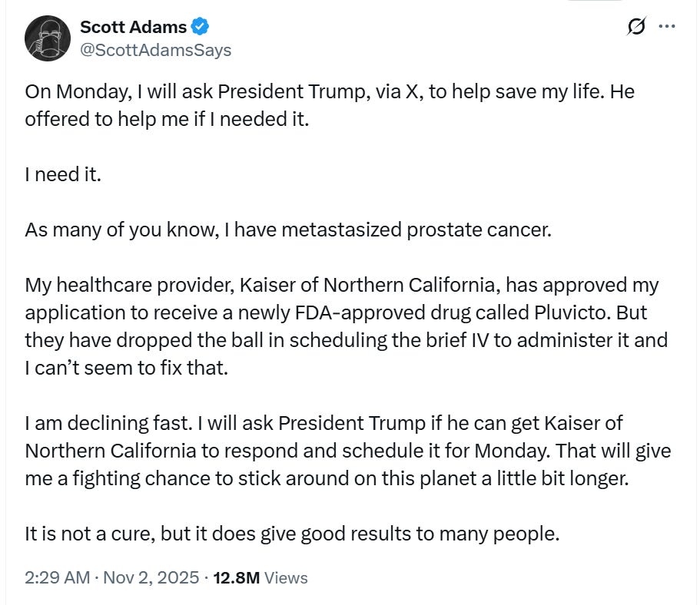Viewport: 700px width, 605px height.
Task: Open the Grok explain-post icon
Action: tap(635, 27)
